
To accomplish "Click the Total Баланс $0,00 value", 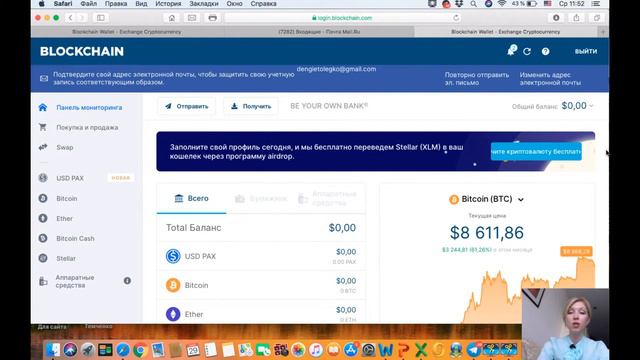I will click(x=342, y=228).
